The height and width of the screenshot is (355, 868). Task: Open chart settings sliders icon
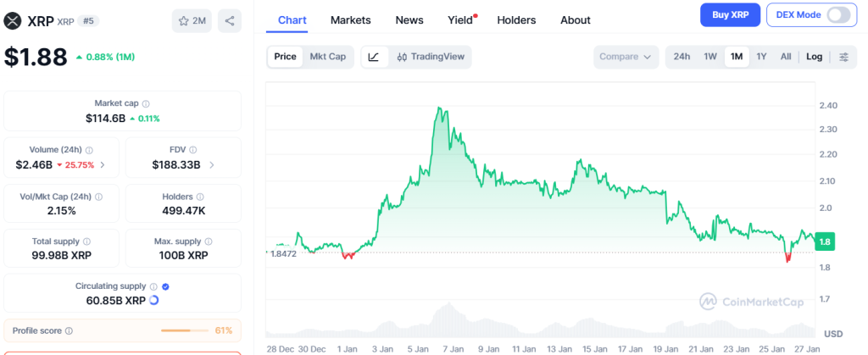(x=843, y=57)
